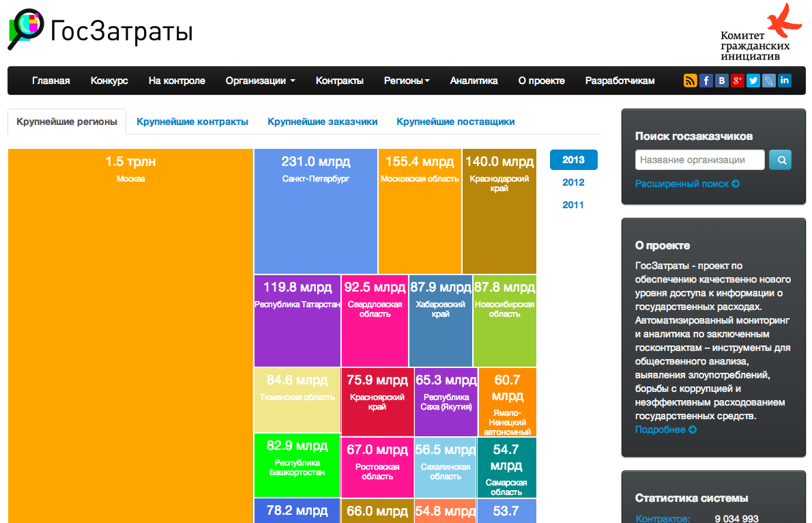Select year 2012 in the sidebar
The image size is (812, 523).
tap(573, 182)
